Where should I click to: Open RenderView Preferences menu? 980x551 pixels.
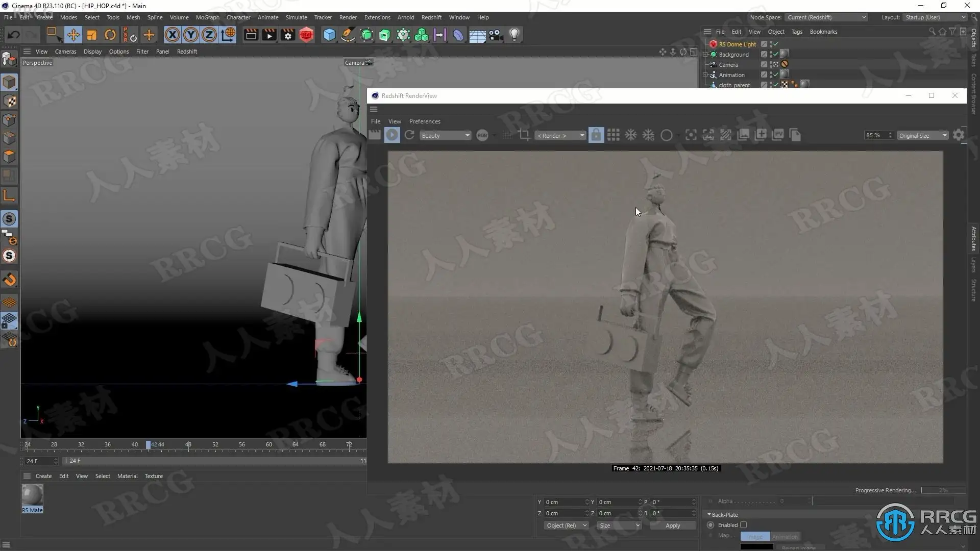coord(424,121)
